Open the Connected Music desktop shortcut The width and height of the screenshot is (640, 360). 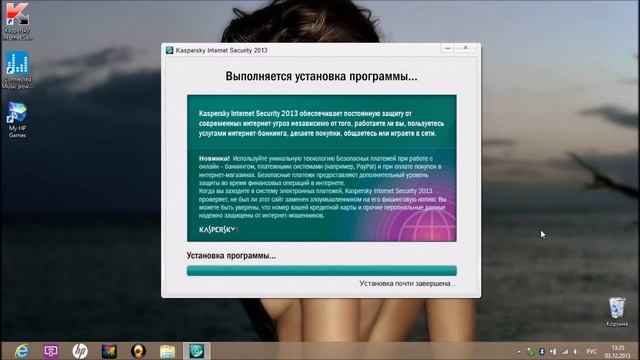pyautogui.click(x=17, y=69)
